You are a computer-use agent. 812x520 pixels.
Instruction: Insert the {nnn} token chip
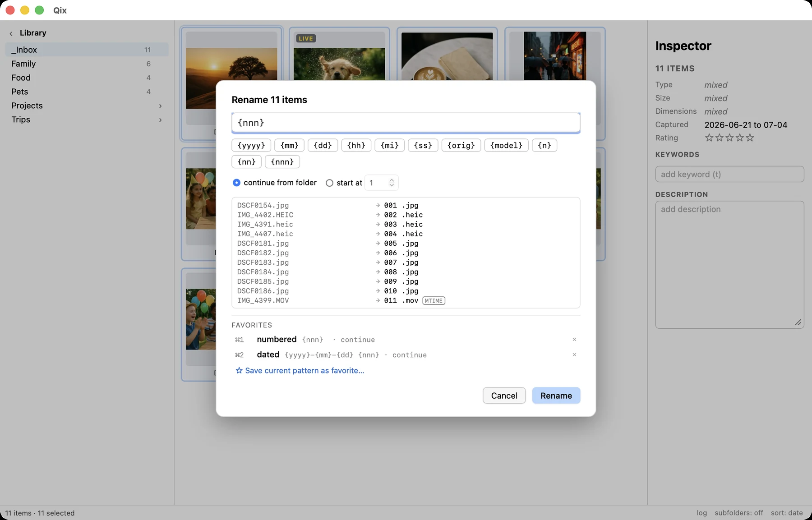coord(282,161)
